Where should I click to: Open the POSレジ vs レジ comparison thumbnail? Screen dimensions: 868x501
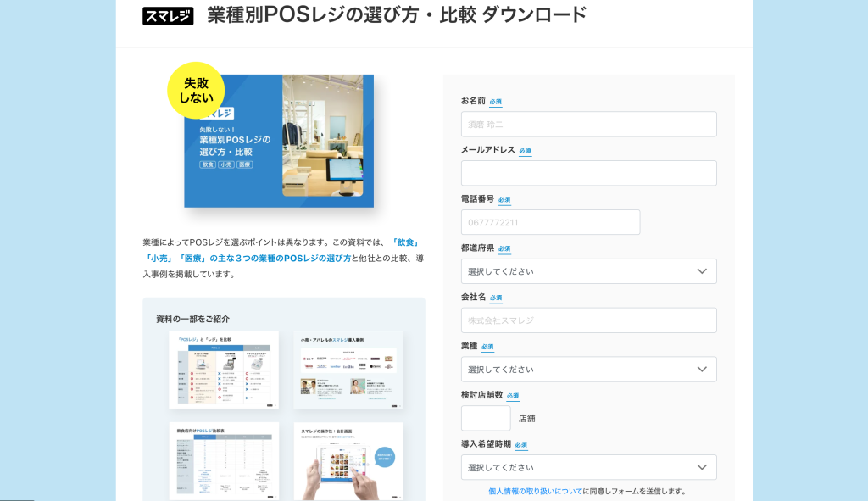pyautogui.click(x=224, y=369)
